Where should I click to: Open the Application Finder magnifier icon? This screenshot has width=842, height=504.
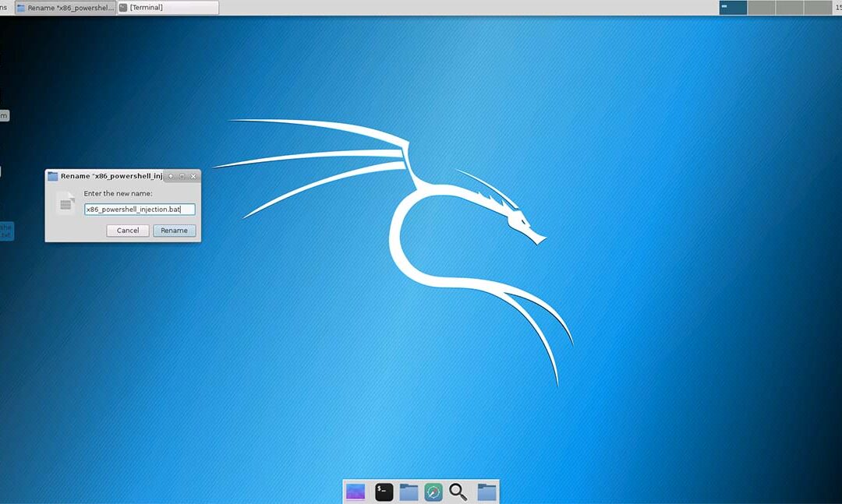(458, 492)
